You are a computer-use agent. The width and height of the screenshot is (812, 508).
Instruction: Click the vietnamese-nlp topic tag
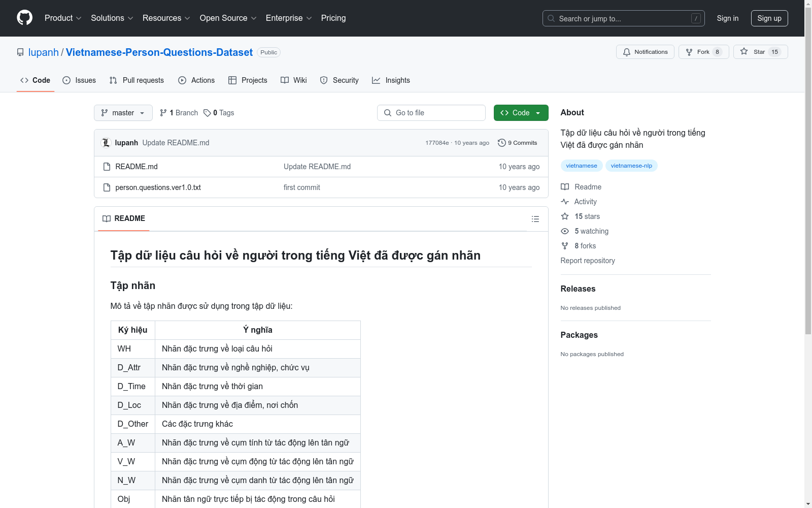(x=631, y=166)
